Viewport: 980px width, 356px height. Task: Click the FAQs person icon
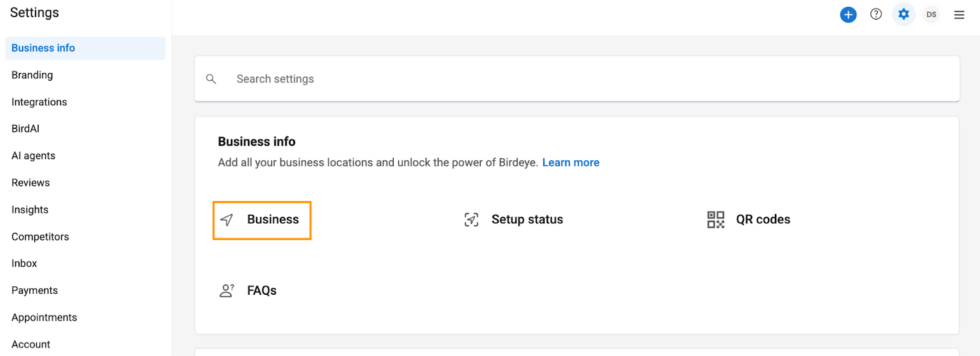click(227, 291)
